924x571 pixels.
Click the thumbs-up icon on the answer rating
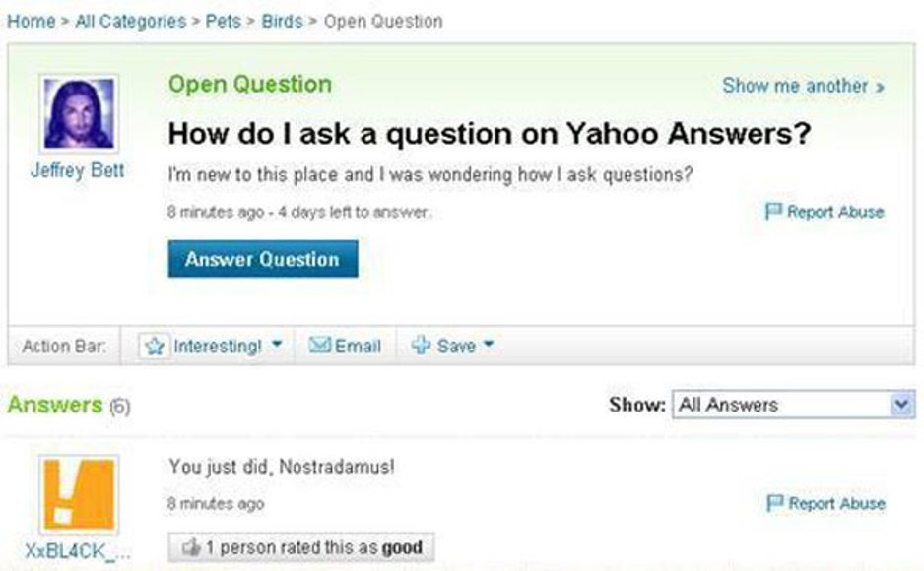coord(191,547)
